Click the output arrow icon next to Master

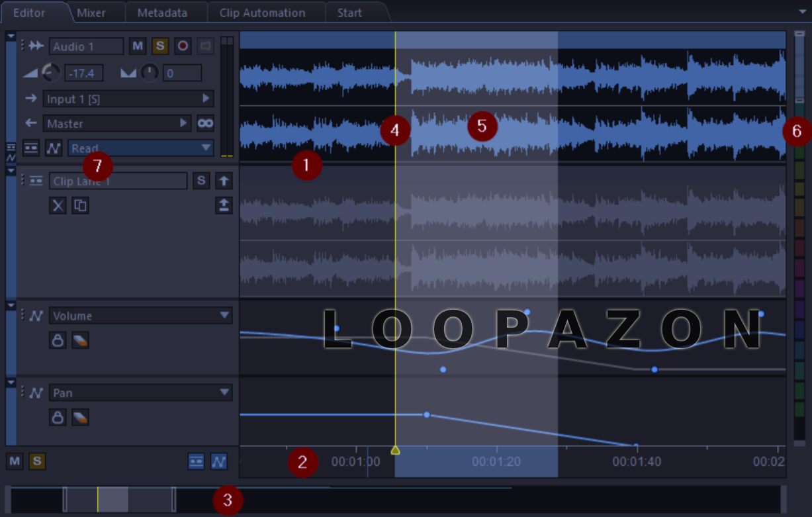(31, 123)
